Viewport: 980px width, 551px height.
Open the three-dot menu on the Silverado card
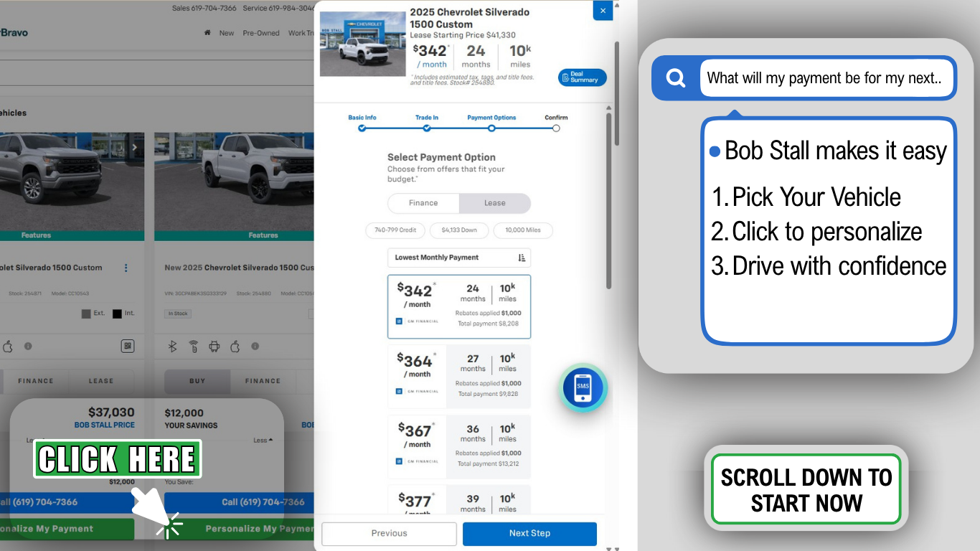pyautogui.click(x=126, y=268)
